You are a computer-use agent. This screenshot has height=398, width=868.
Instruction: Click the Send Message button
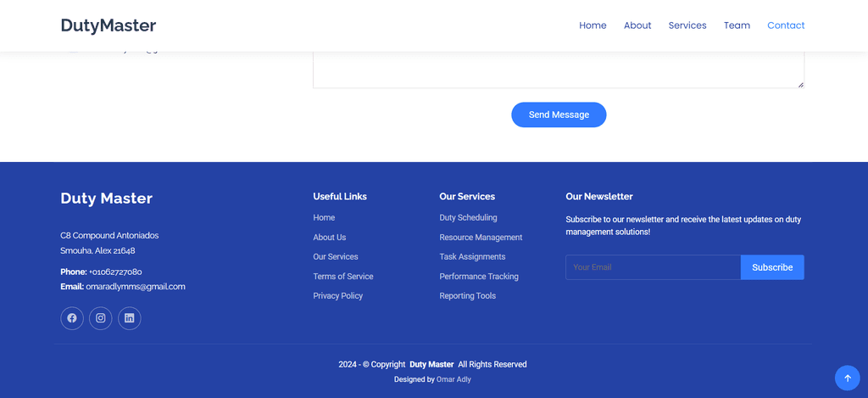pyautogui.click(x=559, y=115)
